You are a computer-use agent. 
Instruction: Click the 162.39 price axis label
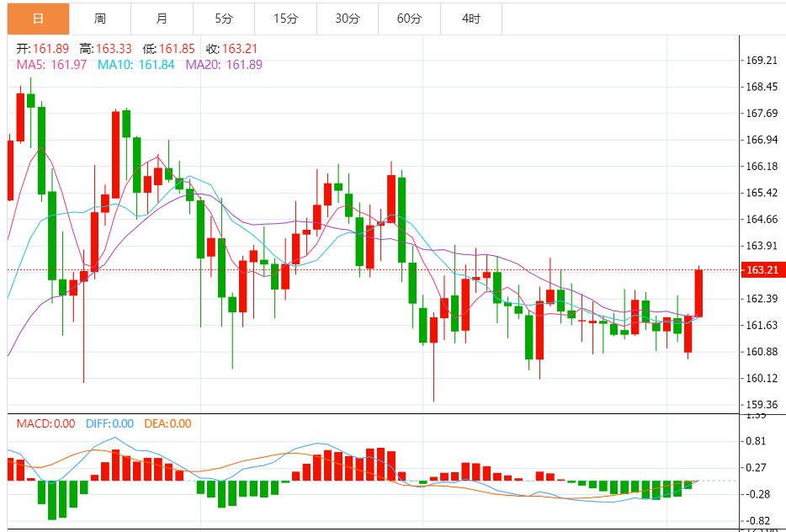coord(762,299)
